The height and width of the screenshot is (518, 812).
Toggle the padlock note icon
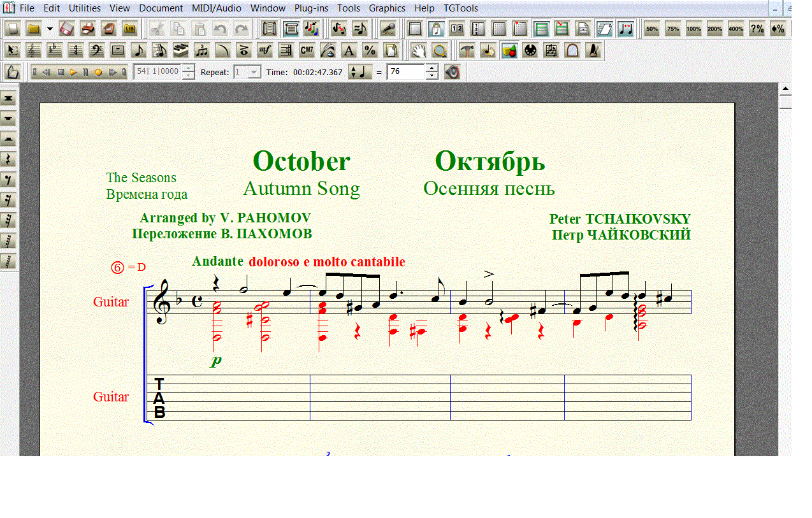[x=436, y=29]
